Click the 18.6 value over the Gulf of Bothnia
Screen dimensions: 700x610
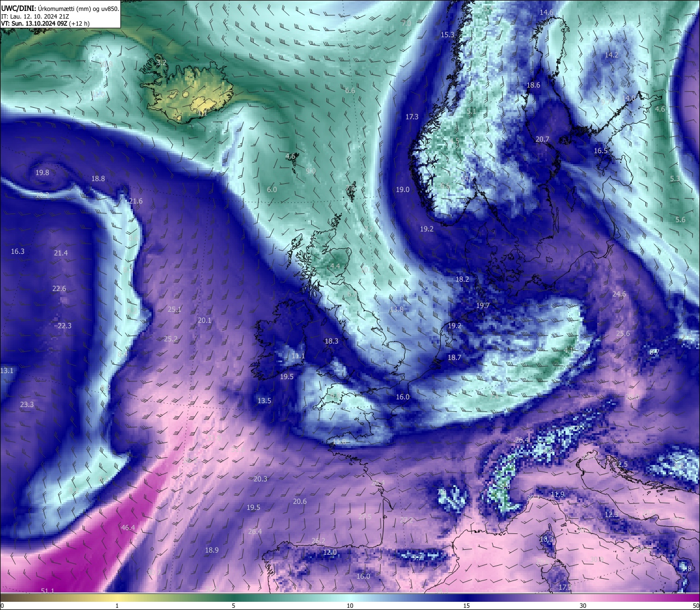pos(533,85)
